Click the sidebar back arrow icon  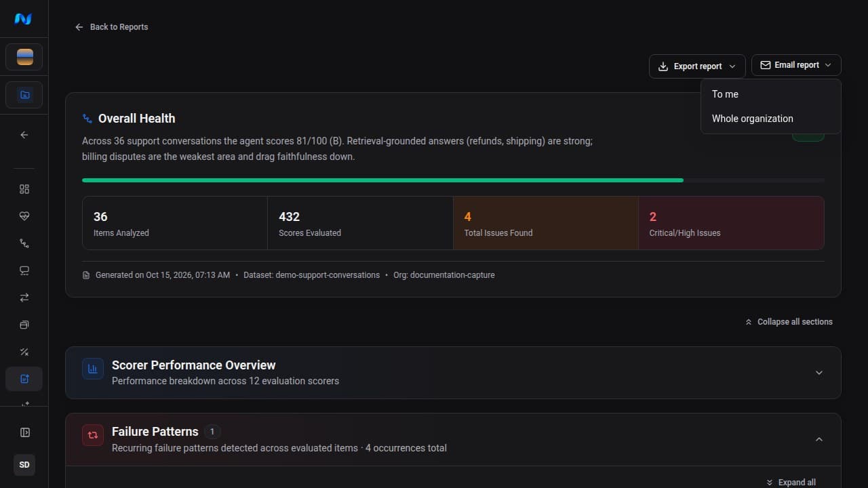24,135
